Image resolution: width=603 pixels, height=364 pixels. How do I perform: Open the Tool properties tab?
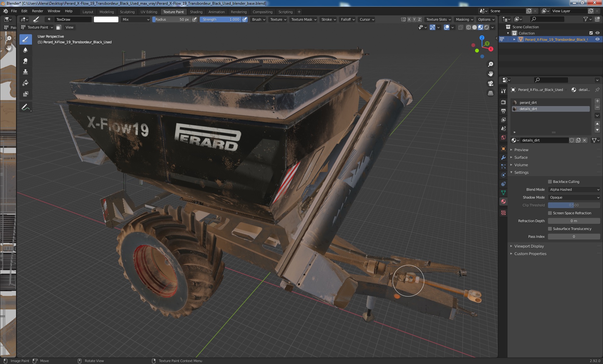(503, 91)
